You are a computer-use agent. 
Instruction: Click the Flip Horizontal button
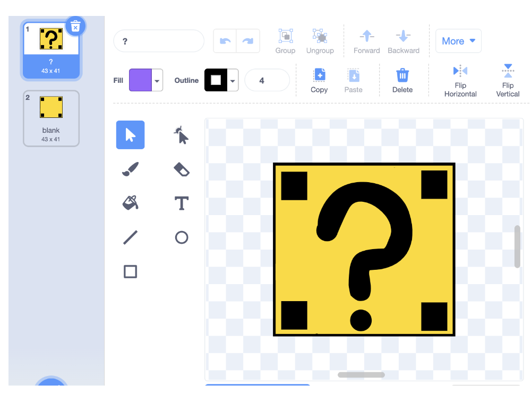(x=460, y=81)
